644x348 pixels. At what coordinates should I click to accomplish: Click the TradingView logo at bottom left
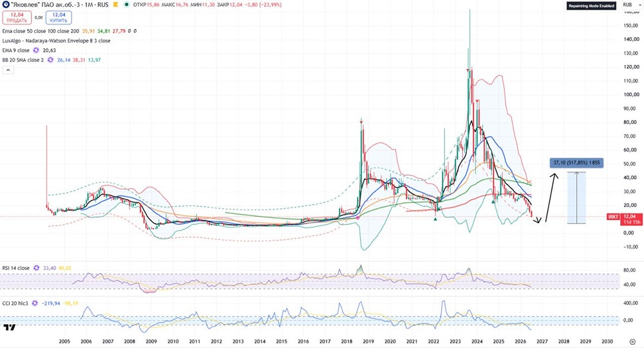10,327
